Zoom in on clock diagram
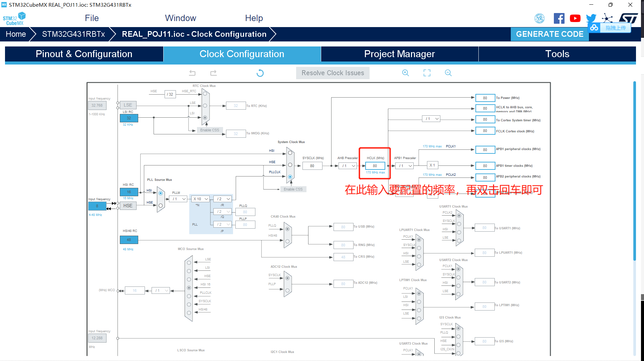644x361 pixels. point(405,73)
